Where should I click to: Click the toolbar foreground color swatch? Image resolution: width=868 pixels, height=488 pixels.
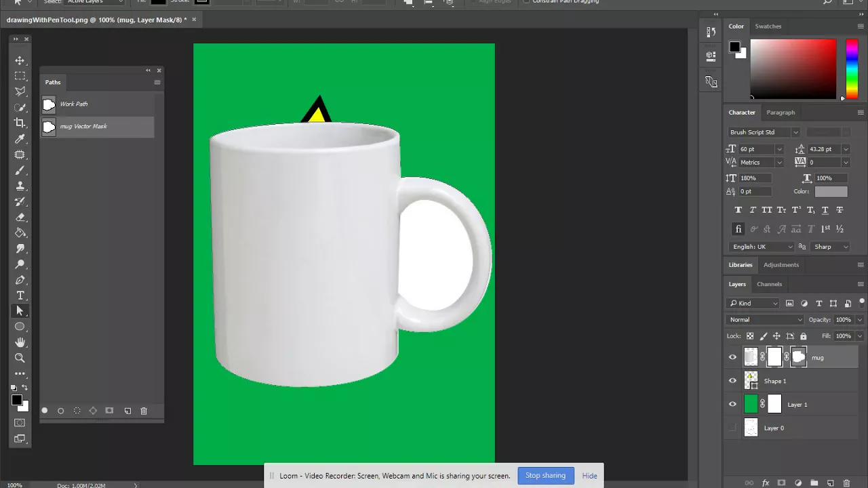pos(17,401)
